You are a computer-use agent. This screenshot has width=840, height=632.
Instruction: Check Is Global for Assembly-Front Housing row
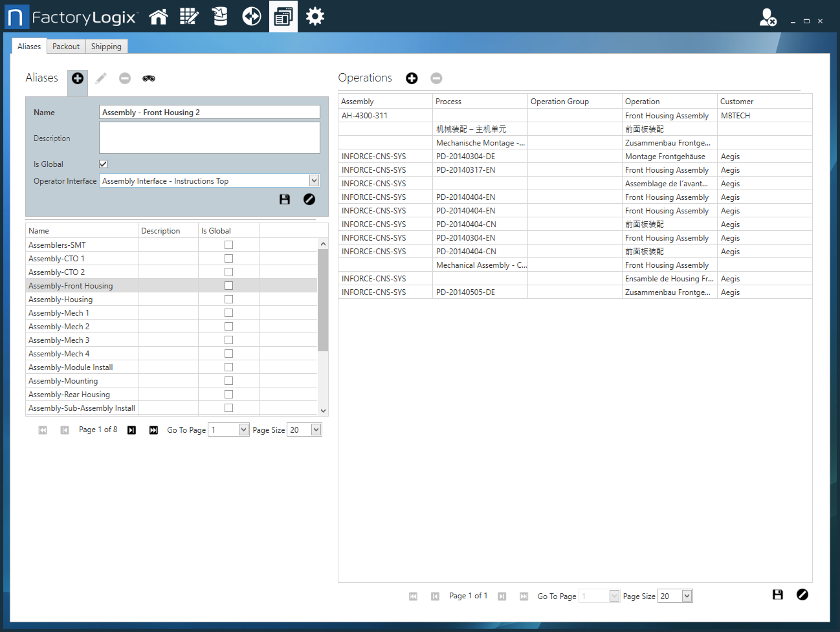tap(228, 286)
